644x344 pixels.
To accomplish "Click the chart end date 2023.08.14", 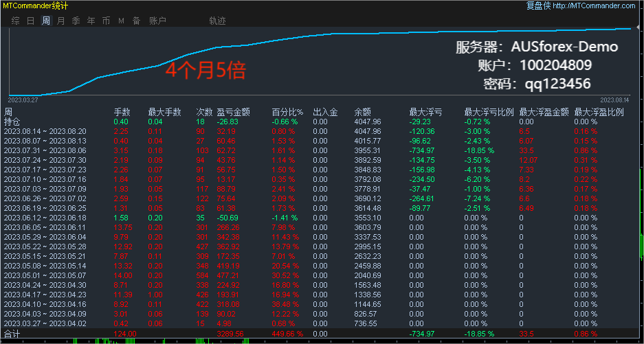I will [614, 100].
